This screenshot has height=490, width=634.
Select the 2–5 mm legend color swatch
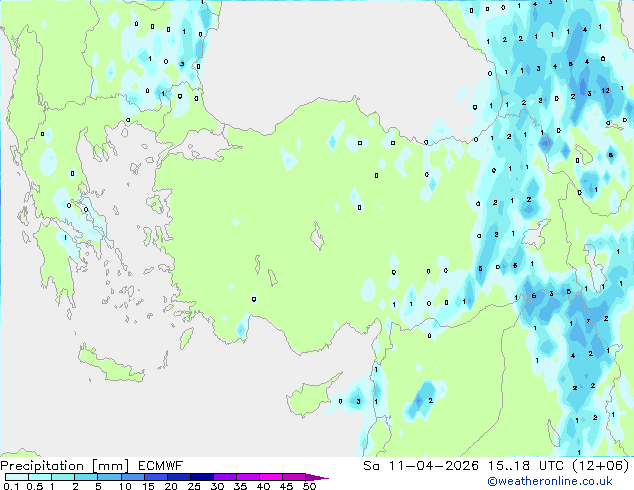pos(86,477)
